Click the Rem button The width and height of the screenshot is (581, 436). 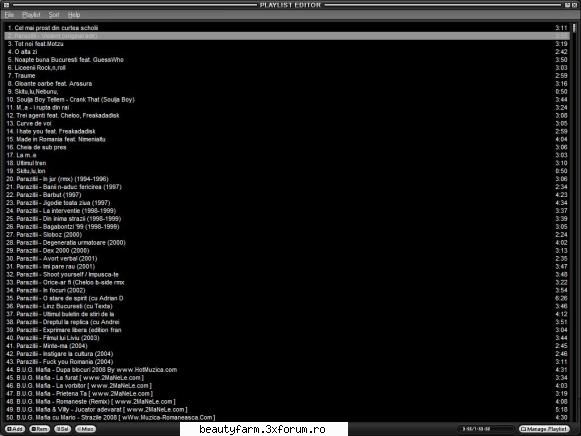[x=40, y=429]
